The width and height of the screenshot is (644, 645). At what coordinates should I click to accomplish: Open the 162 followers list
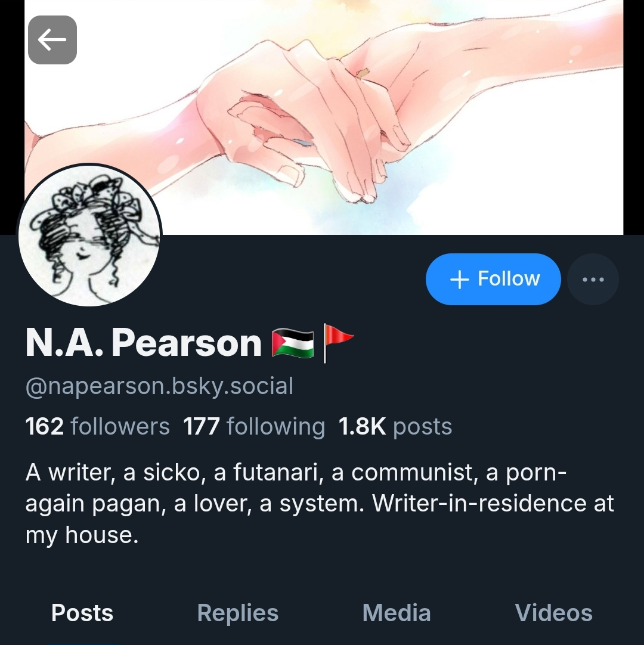click(98, 426)
